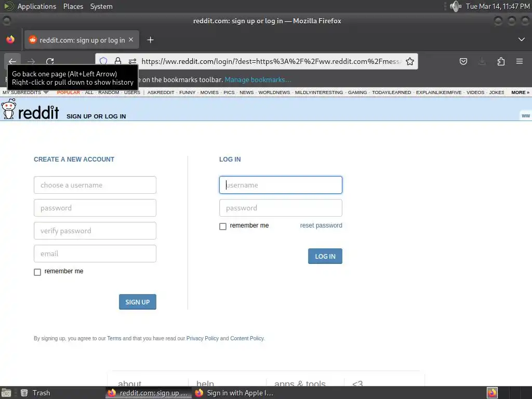Open the System menu

pyautogui.click(x=101, y=6)
